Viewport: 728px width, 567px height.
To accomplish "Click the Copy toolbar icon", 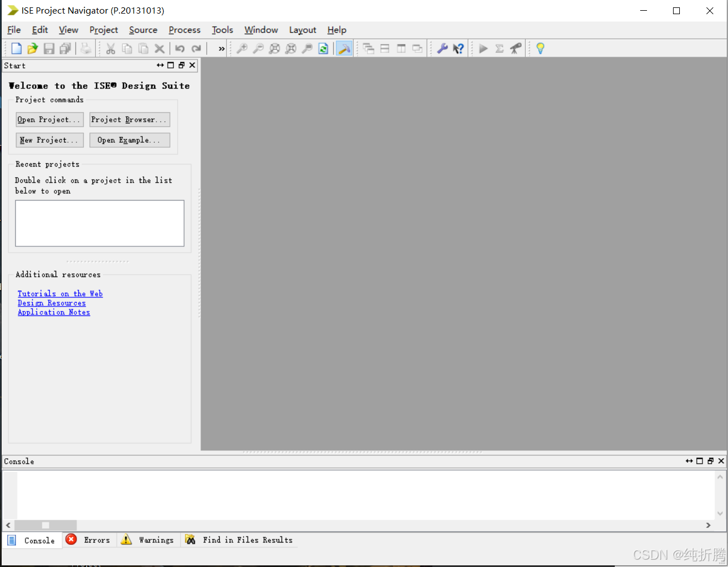I will point(127,49).
